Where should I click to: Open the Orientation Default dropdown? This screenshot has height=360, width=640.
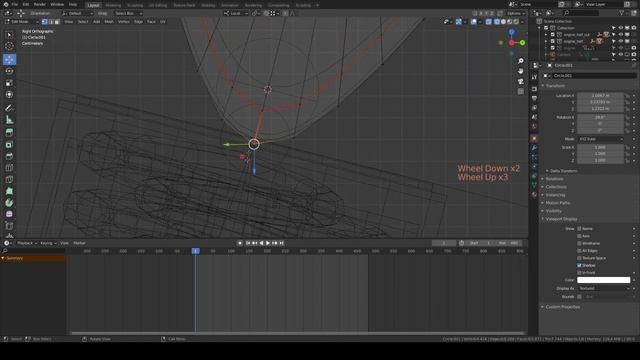(x=78, y=13)
